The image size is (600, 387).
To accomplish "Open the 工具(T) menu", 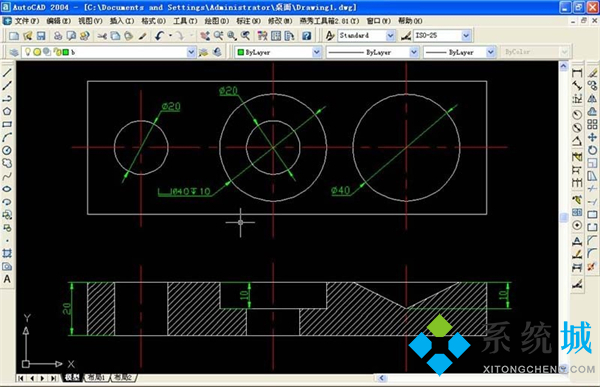I will 185,21.
